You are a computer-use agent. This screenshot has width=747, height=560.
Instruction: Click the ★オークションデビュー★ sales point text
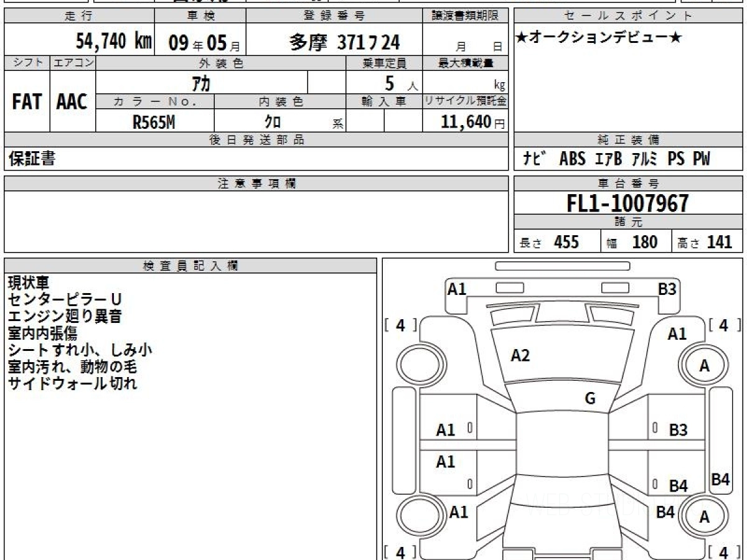click(x=598, y=38)
